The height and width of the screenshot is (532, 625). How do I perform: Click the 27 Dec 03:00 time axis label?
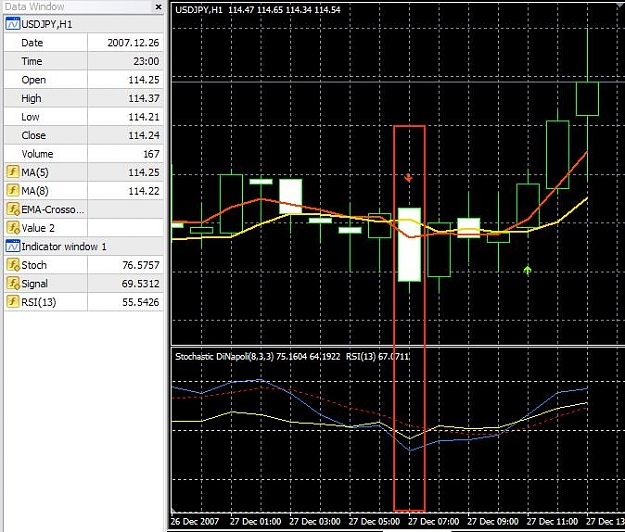pyautogui.click(x=315, y=521)
